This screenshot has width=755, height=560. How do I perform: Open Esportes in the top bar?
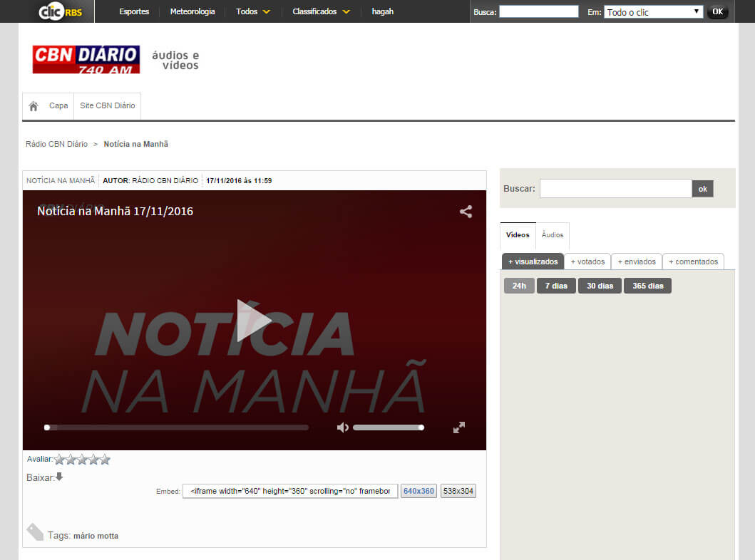coord(134,11)
